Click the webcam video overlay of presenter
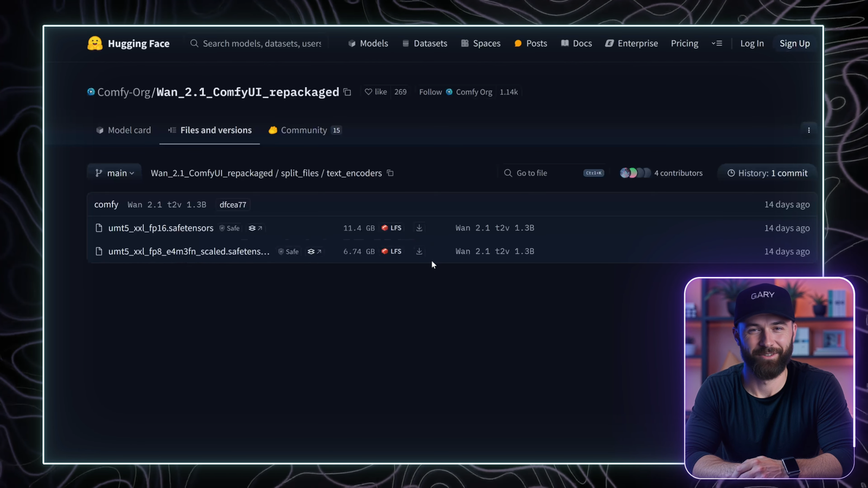This screenshot has height=488, width=868. [x=769, y=378]
